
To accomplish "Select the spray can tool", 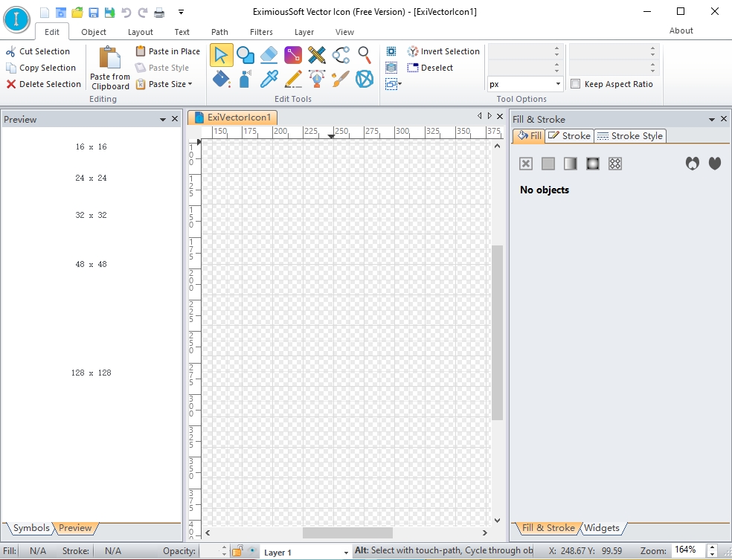I will 245,79.
